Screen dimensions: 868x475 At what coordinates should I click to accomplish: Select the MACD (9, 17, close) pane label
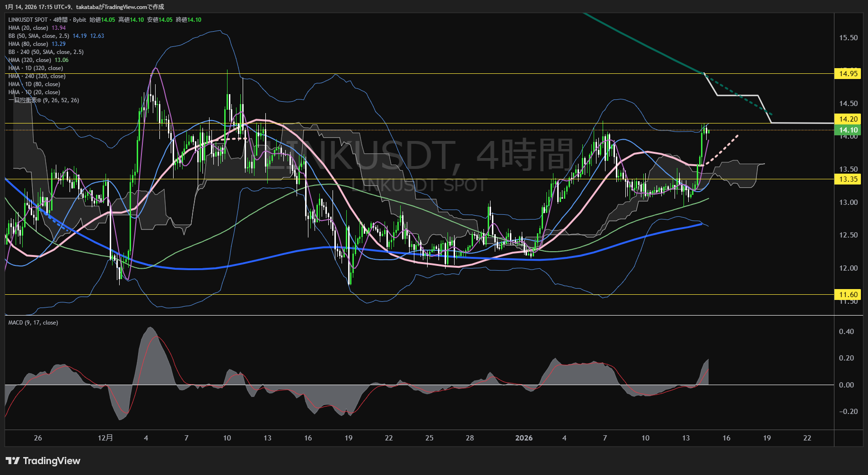click(x=33, y=323)
